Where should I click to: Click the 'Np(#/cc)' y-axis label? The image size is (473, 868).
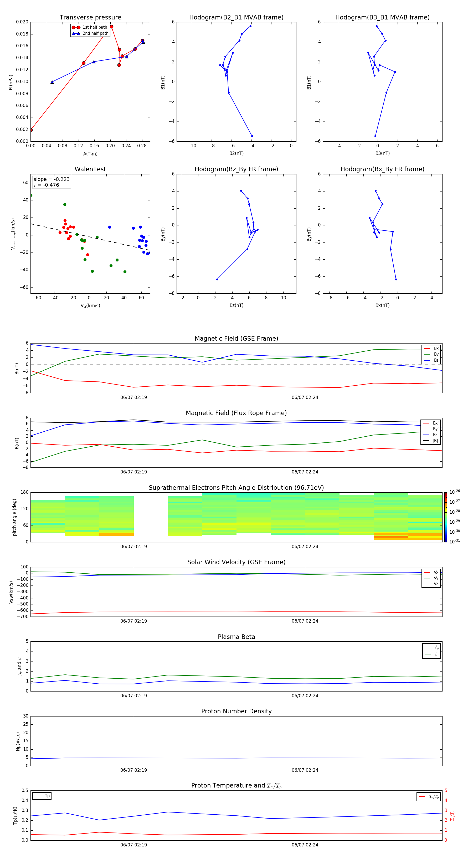pyautogui.click(x=18, y=741)
